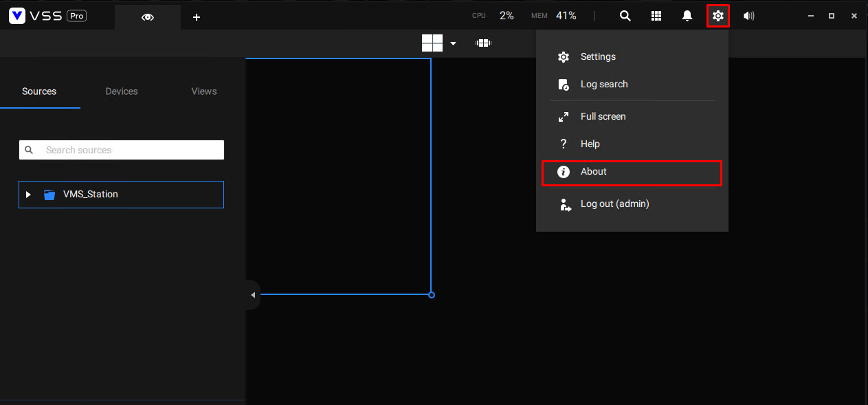Click the Help question mark icon
The width and height of the screenshot is (868, 405).
point(563,144)
